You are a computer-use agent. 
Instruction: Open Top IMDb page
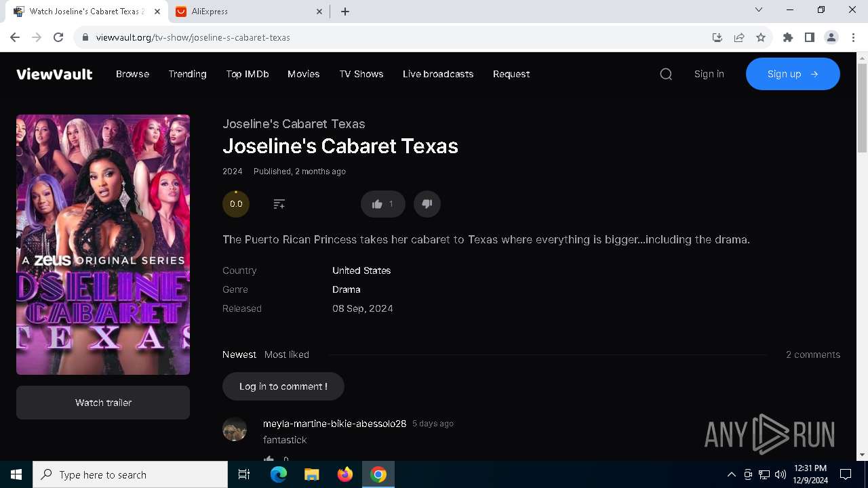click(248, 74)
